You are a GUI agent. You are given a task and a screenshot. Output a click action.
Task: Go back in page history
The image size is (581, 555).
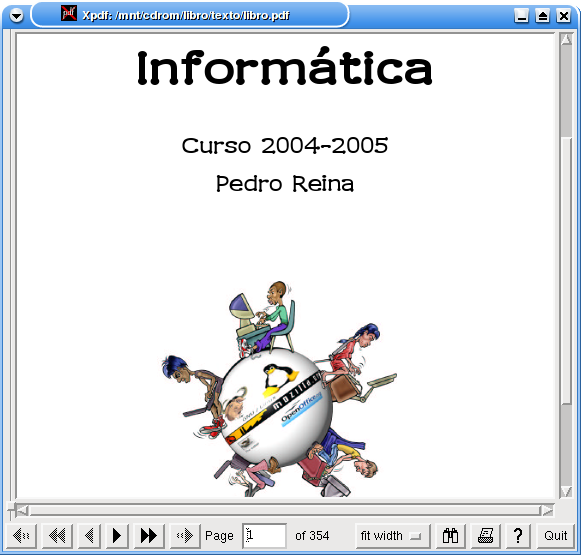pyautogui.click(x=21, y=535)
